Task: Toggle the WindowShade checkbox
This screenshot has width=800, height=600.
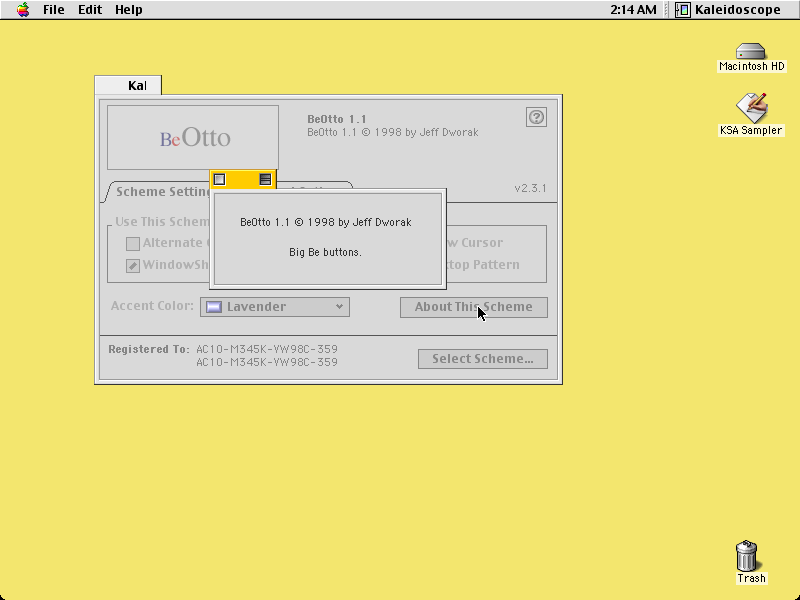Action: click(x=133, y=265)
